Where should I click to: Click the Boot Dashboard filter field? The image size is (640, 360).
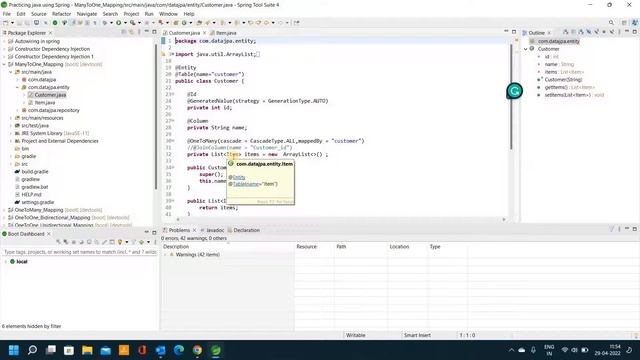tap(80, 252)
